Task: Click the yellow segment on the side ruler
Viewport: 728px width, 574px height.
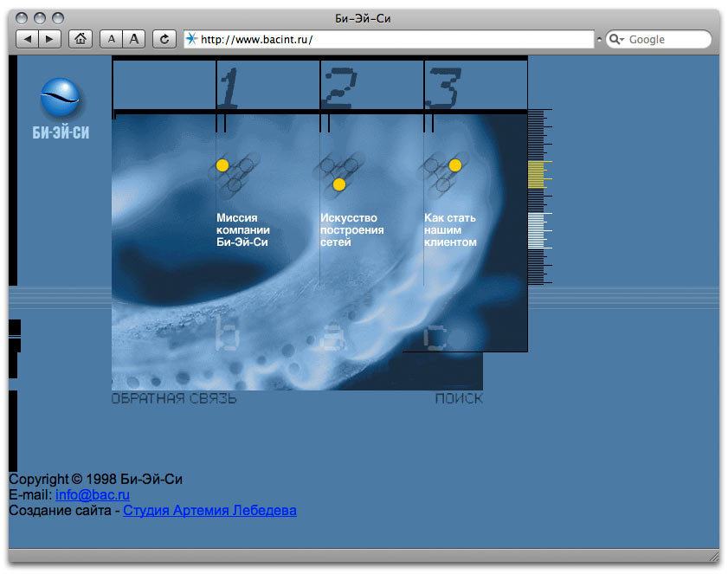Action: click(x=535, y=174)
